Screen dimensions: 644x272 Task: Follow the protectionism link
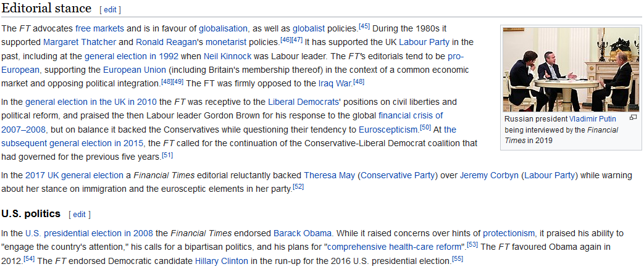(x=509, y=234)
